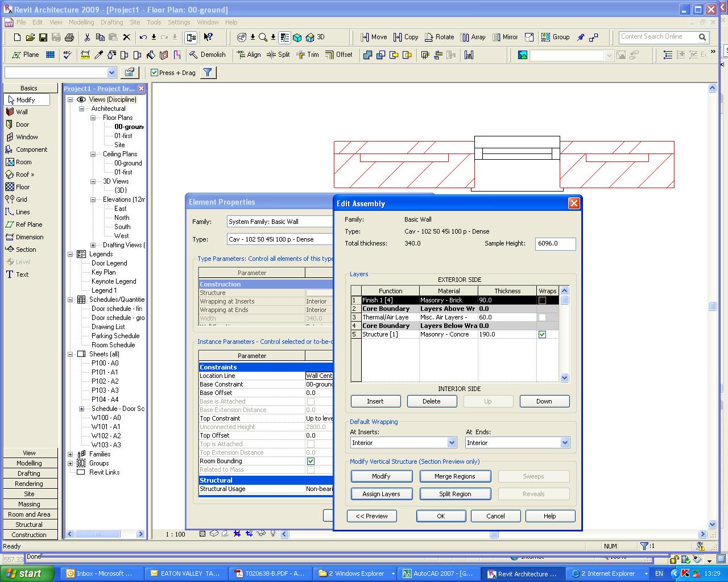Viewport: 728px width, 582px height.
Task: Uncheck the Press + Drag checkbox
Action: [154, 73]
